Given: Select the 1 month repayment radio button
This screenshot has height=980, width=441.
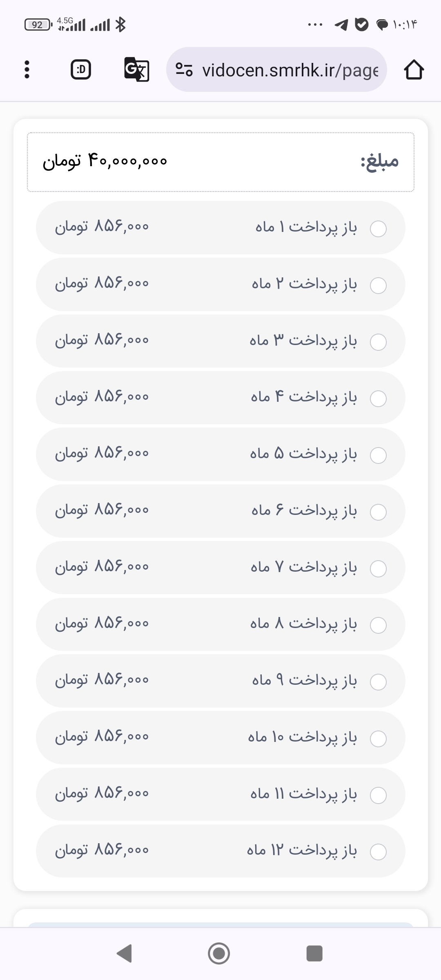Looking at the screenshot, I should [378, 229].
